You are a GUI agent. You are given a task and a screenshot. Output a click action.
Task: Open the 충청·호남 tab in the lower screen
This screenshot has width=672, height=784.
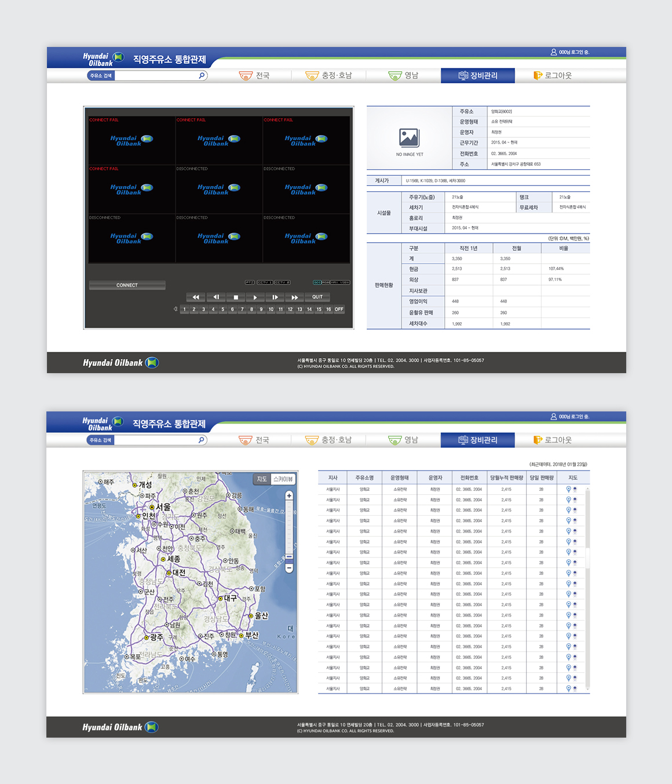click(x=328, y=440)
